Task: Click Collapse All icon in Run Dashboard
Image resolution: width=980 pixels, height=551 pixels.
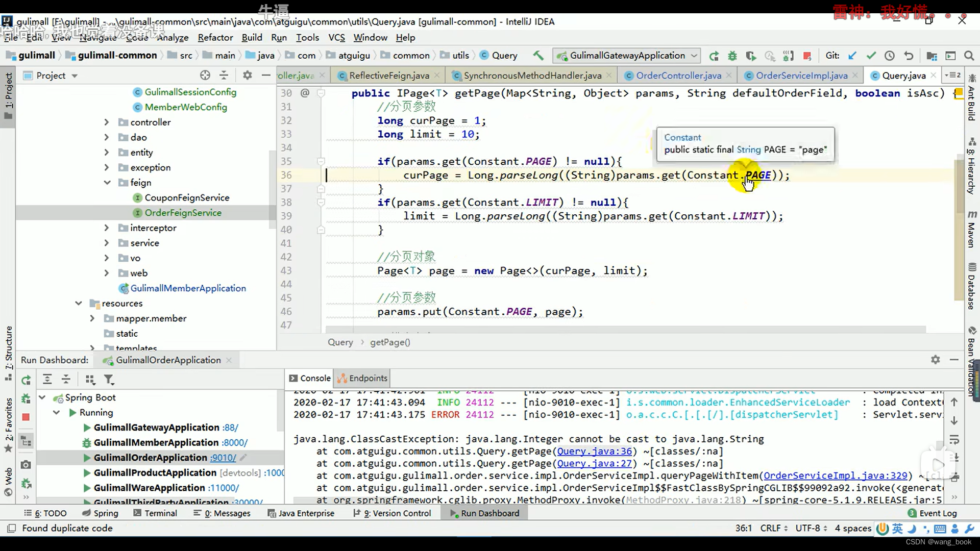Action: coord(66,380)
